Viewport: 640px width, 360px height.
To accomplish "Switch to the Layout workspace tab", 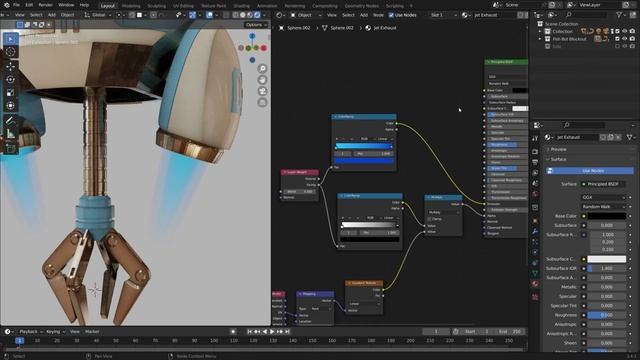I will (108, 6).
